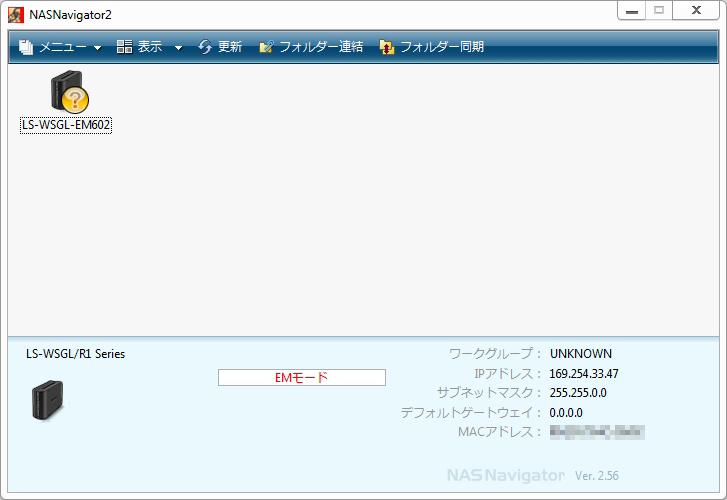The width and height of the screenshot is (727, 500).
Task: Open the 表示 menu label
Action: point(150,46)
